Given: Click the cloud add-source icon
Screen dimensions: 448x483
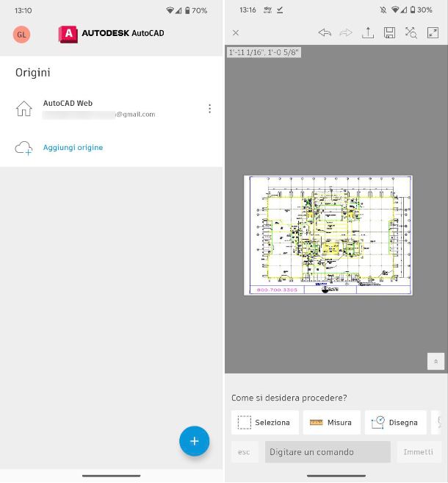Looking at the screenshot, I should 24,149.
